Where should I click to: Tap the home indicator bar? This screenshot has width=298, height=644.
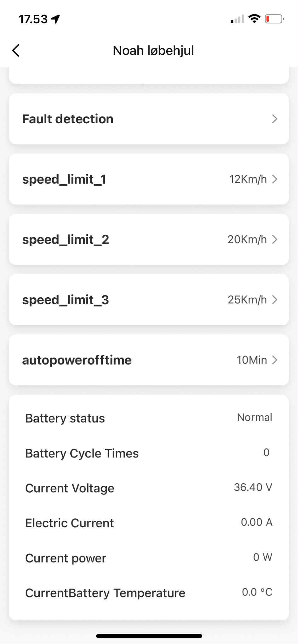[149, 636]
